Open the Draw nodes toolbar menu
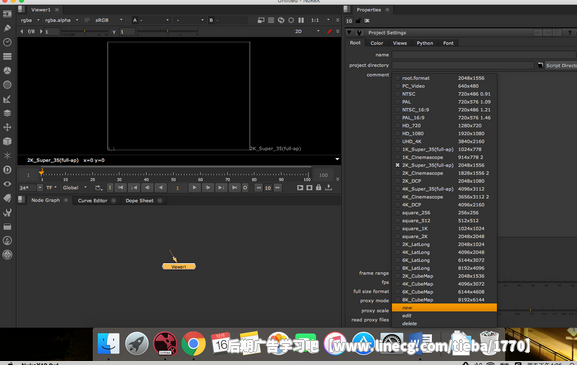 coord(7,28)
